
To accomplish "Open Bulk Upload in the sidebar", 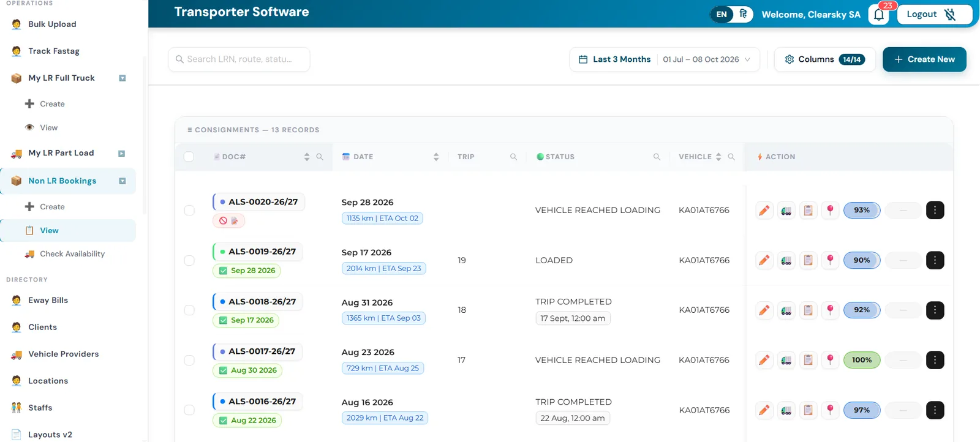I will tap(52, 24).
